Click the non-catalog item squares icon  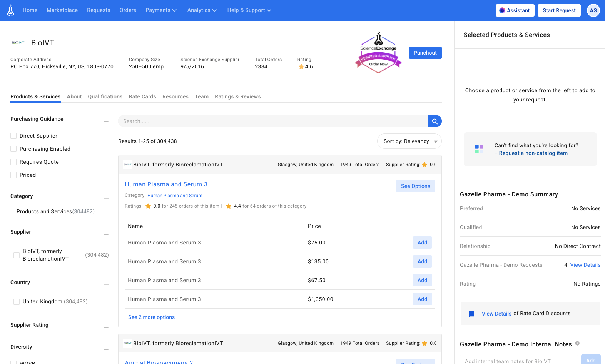(x=479, y=149)
